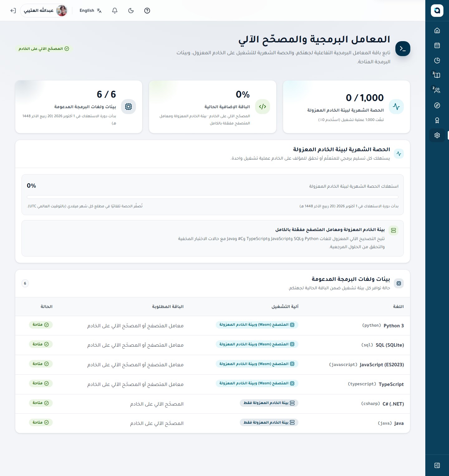Screen dimensions: 449x476
Task: Open the pie chart analytics icon
Action: (x=437, y=60)
